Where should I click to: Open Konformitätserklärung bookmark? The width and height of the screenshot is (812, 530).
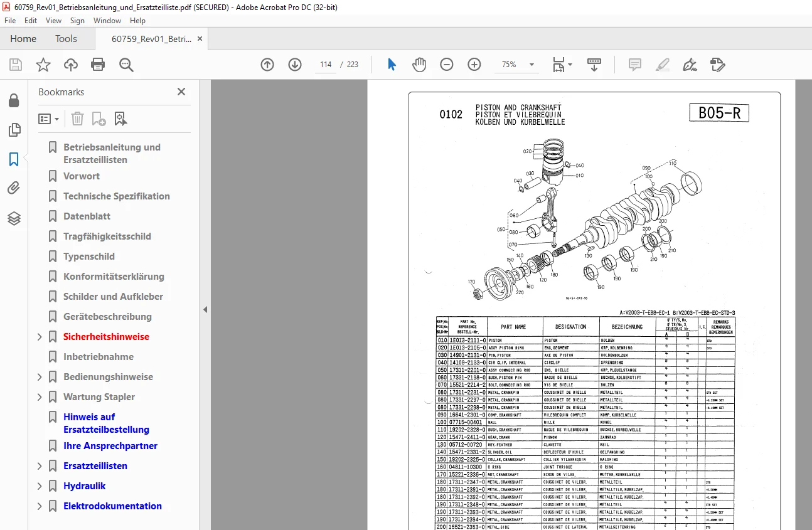point(114,277)
